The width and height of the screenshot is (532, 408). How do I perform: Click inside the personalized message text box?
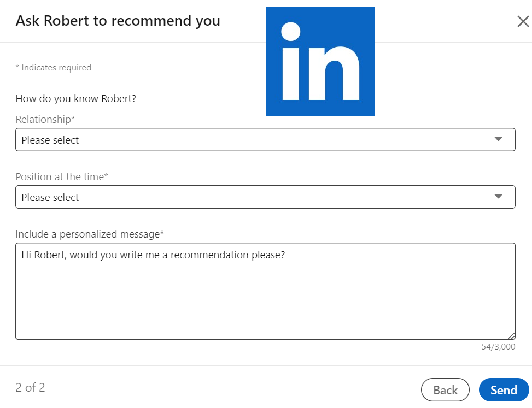266,289
